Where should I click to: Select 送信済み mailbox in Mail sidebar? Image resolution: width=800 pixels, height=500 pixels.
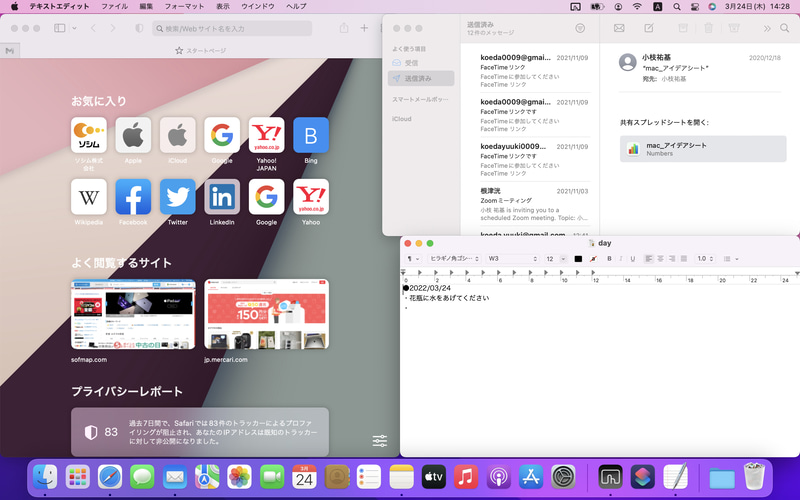[421, 78]
